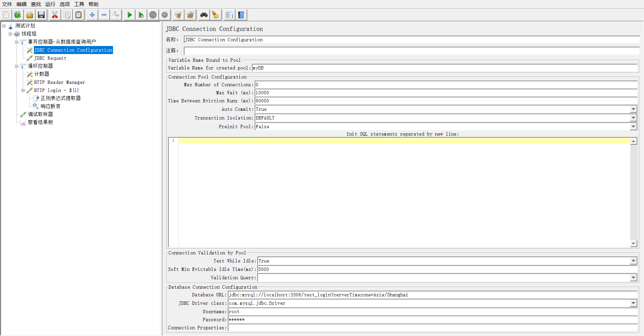Start test with no pauses
This screenshot has width=644, height=336.
(x=141, y=15)
